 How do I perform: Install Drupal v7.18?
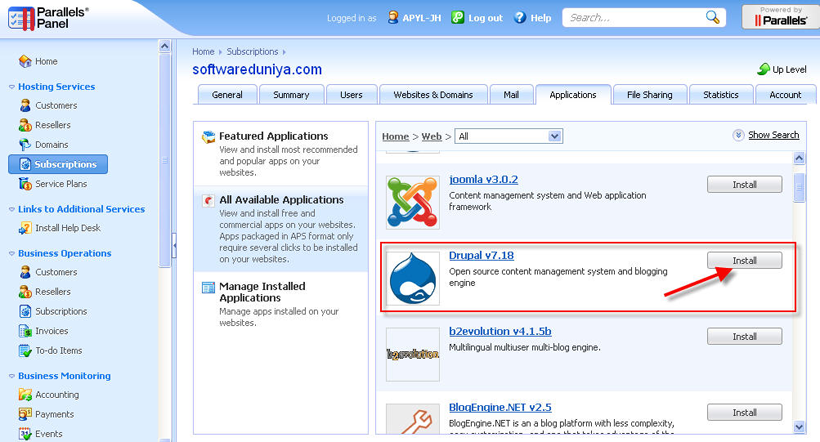click(744, 260)
